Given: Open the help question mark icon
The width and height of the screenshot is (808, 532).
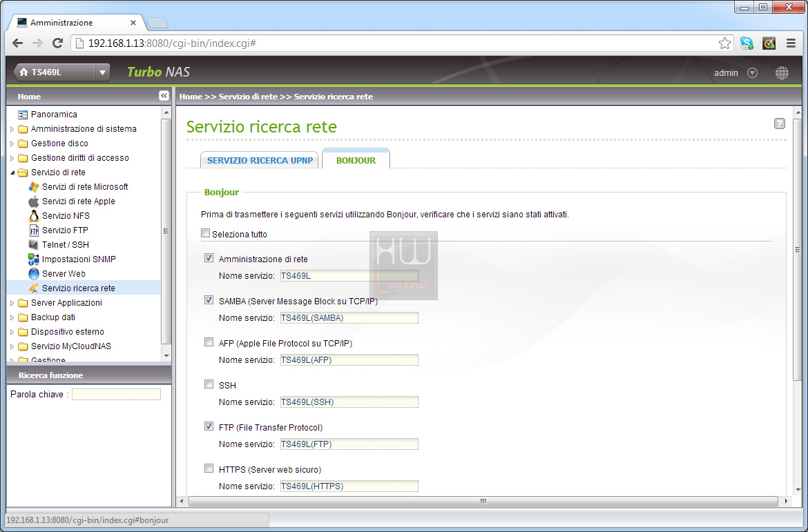Looking at the screenshot, I should [x=780, y=124].
